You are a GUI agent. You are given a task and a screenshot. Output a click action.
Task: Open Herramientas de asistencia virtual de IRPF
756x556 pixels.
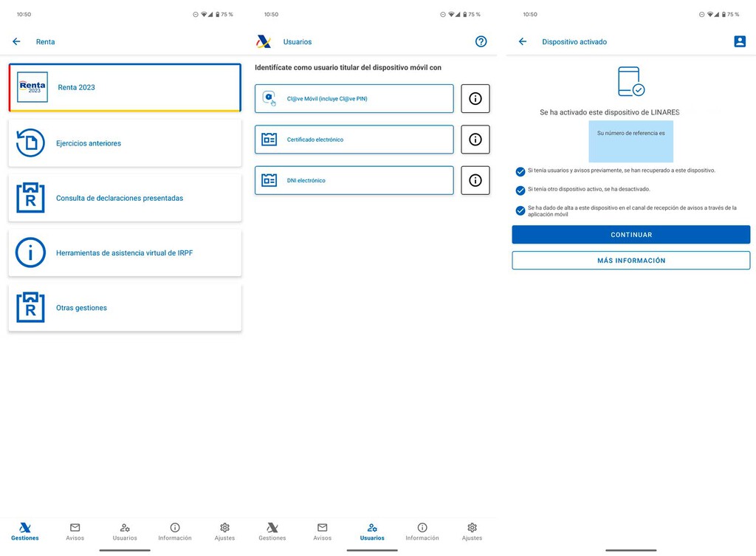125,253
